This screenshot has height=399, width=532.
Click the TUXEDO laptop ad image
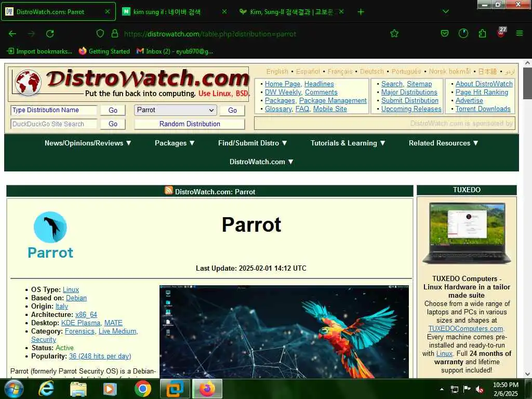pyautogui.click(x=467, y=233)
